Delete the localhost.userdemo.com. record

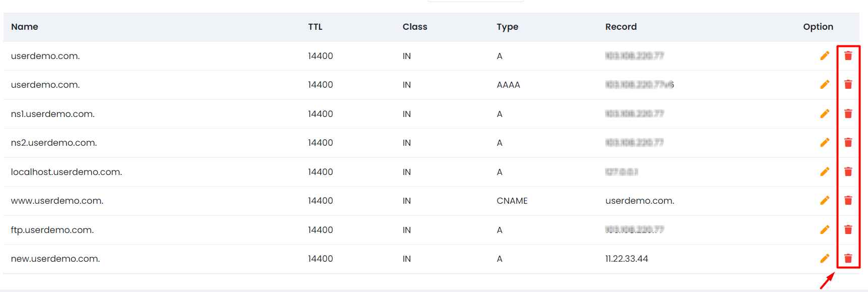pyautogui.click(x=848, y=171)
